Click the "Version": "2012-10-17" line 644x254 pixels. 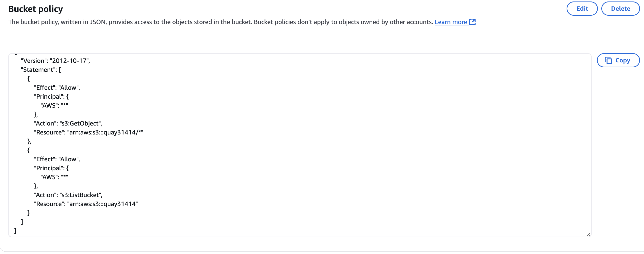(x=55, y=61)
